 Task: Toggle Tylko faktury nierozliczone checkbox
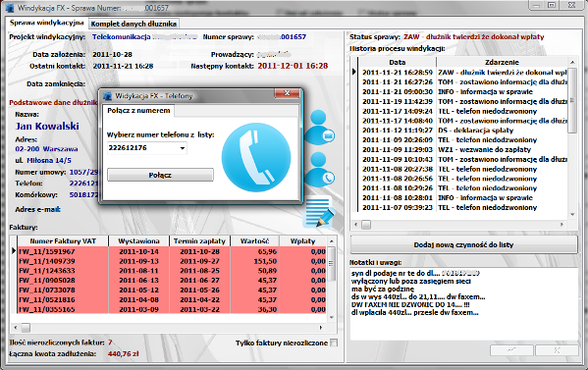click(x=334, y=343)
